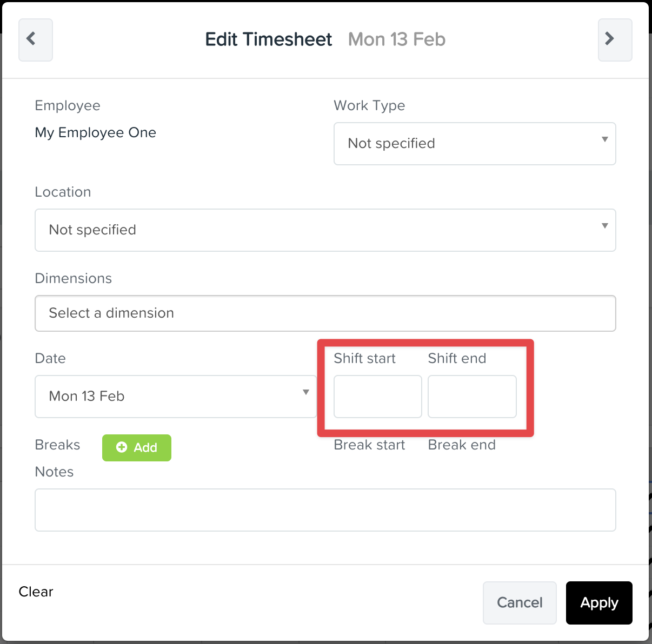This screenshot has width=652, height=644.
Task: Select the Edit Timesheet dialog title
Action: [x=268, y=39]
